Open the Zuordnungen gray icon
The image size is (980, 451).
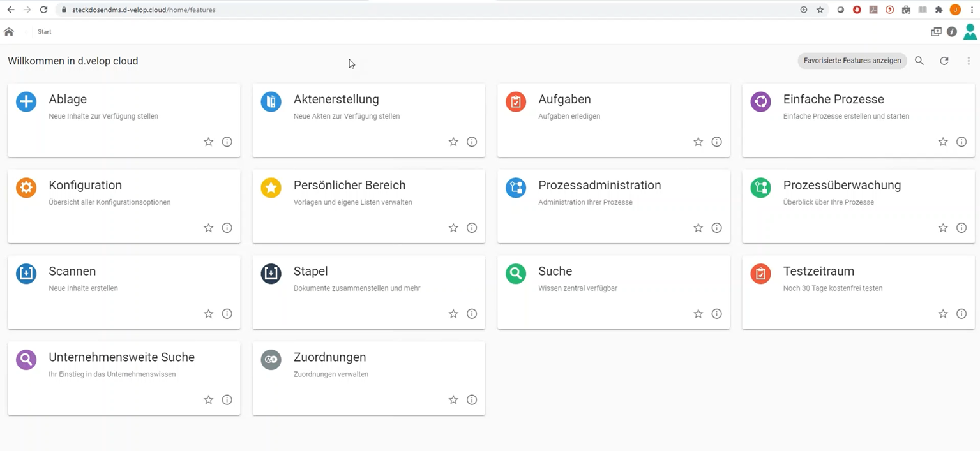271,360
